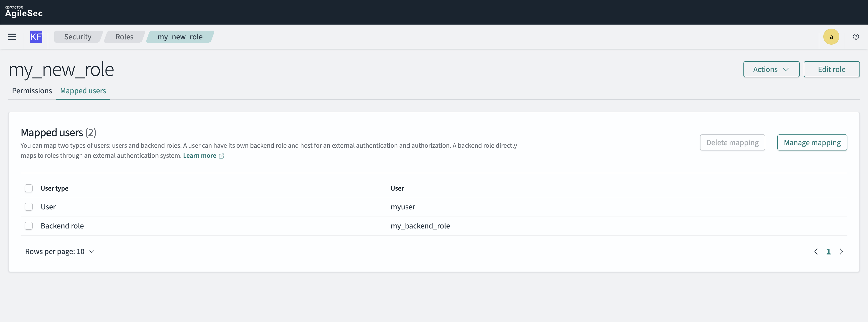
Task: Go to next page arrow
Action: tap(841, 251)
